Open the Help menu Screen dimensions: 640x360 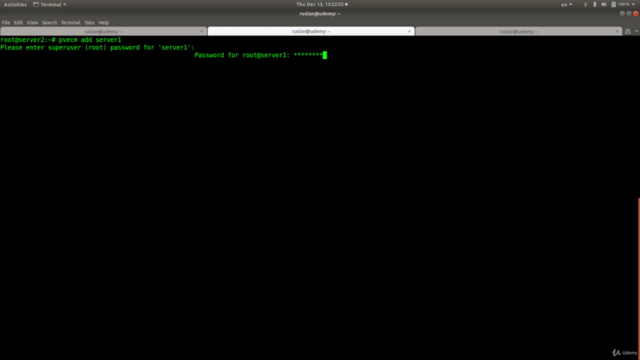coord(104,22)
